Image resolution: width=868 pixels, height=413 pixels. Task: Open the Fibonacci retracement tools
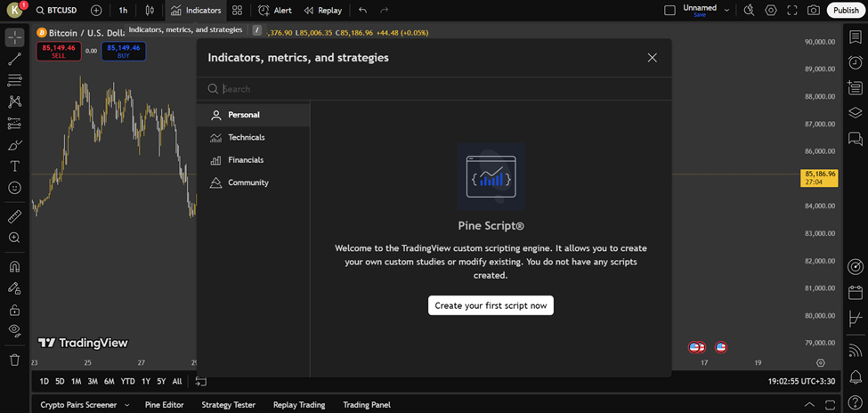15,80
